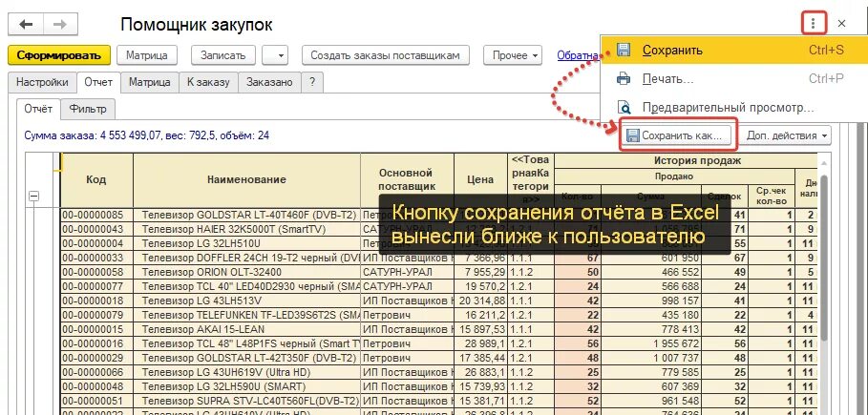Select cell with code 00-00000033

coord(96,258)
